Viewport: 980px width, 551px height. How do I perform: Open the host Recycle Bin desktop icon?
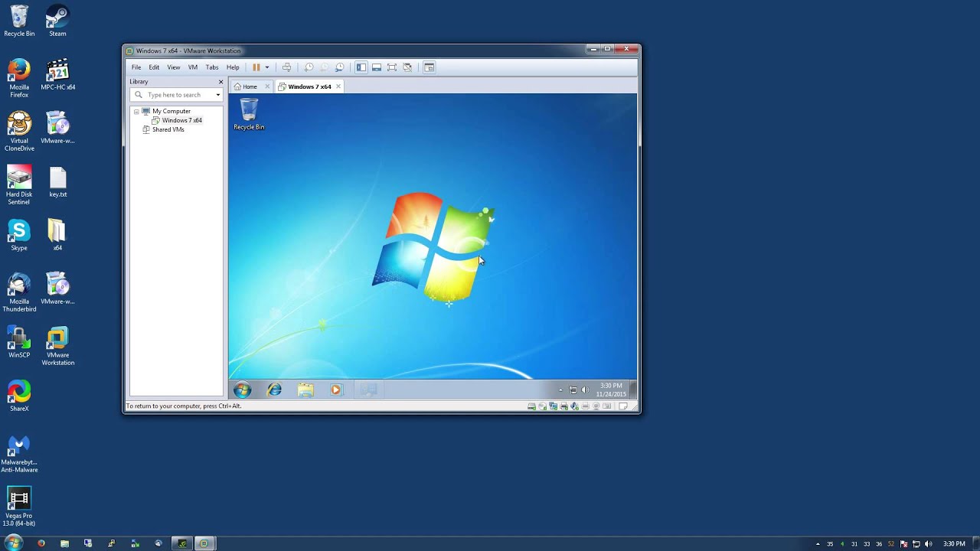[19, 21]
